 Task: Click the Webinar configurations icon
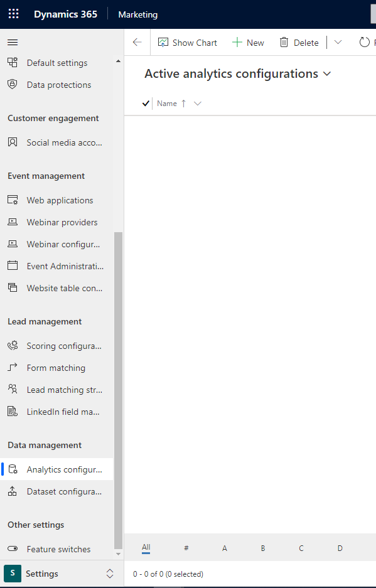[13, 244]
